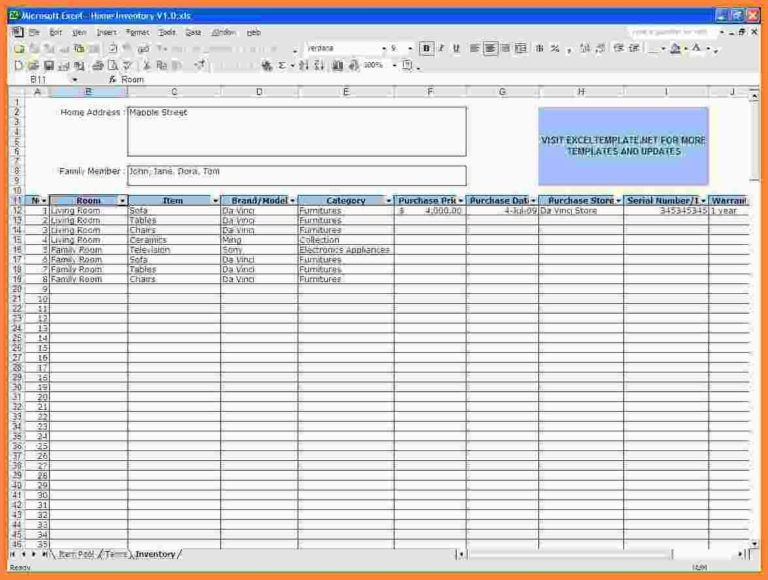Switch to the Terms sheet tab
768x580 pixels.
pyautogui.click(x=116, y=555)
